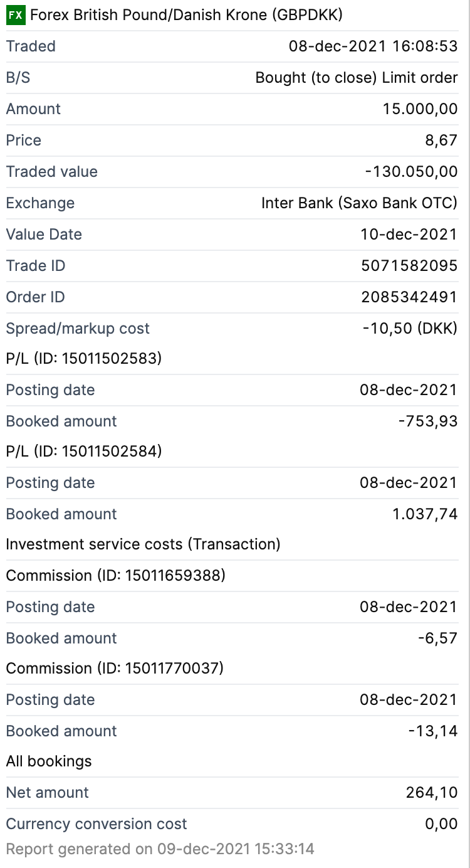This screenshot has width=470, height=868.
Task: Click the Currency conversion cost label
Action: 97,824
